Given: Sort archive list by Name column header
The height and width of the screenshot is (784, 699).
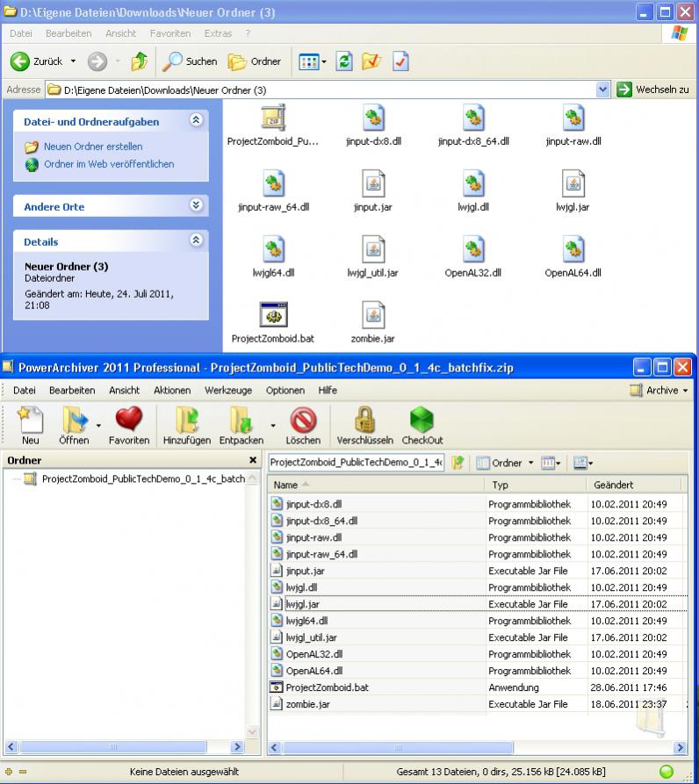Looking at the screenshot, I should (376, 485).
